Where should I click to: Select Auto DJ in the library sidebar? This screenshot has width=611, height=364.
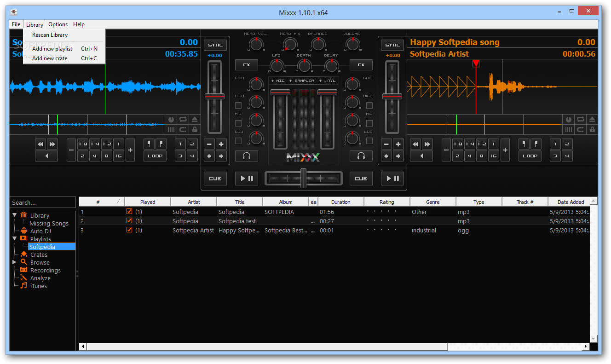(x=40, y=231)
